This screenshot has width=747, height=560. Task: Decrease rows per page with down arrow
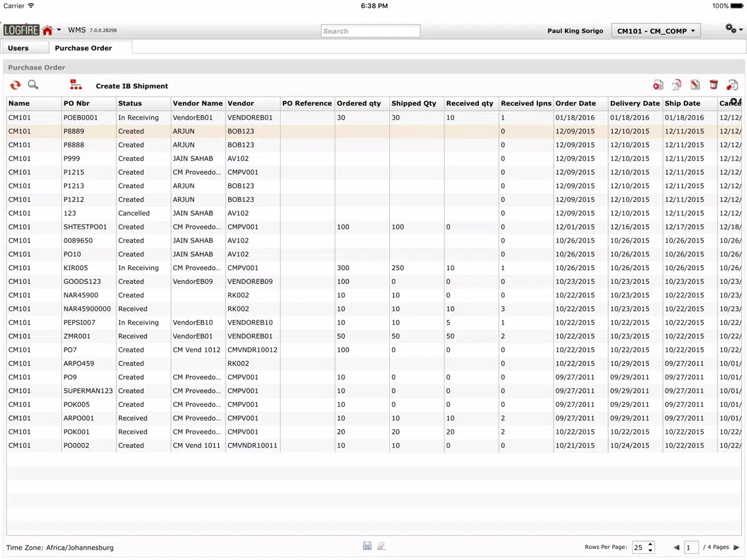tap(650, 550)
